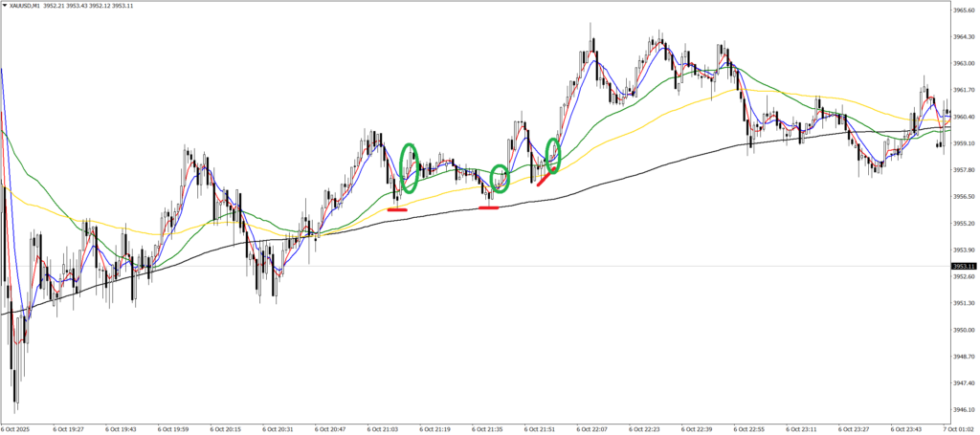Click the 3960.40 price axis label
The width and height of the screenshot is (980, 435).
(x=963, y=117)
